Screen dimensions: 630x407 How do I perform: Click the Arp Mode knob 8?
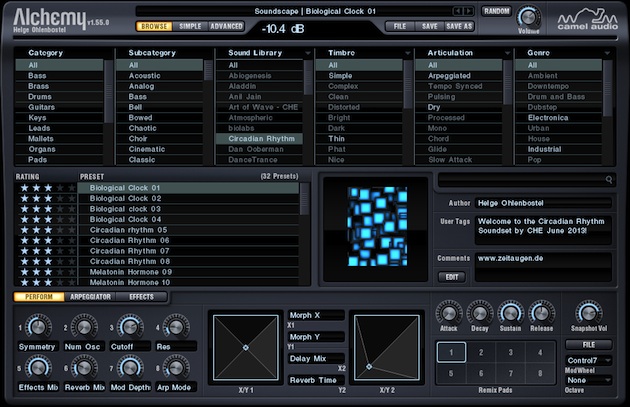(176, 368)
